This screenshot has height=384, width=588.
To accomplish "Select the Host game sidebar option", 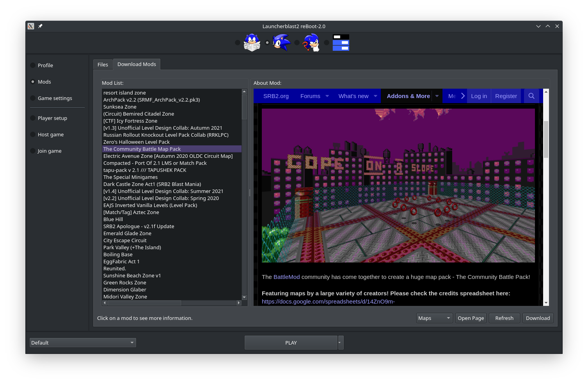I will (x=47, y=134).
